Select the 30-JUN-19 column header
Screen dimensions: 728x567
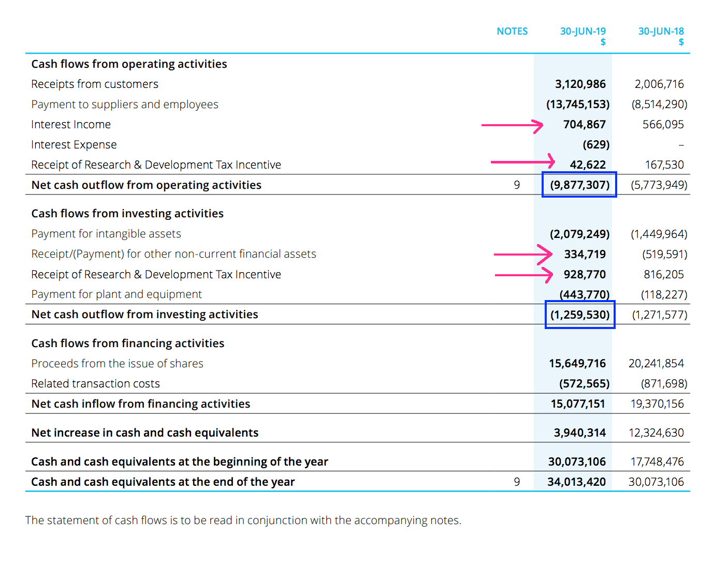583,32
